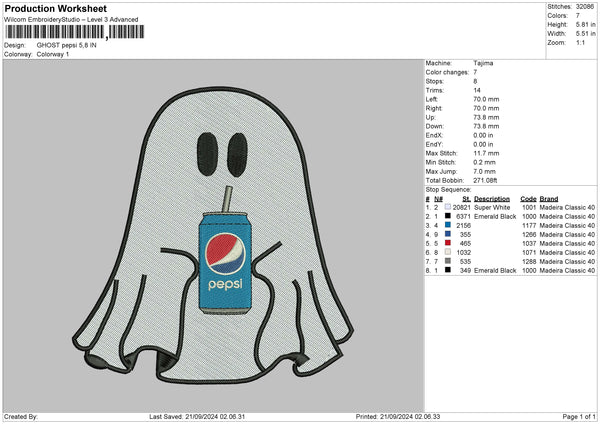Select the gray swatch for code 1288
600x424 pixels.
coord(448,261)
